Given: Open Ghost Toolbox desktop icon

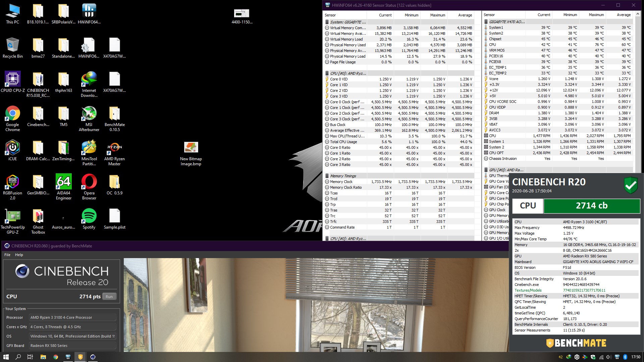Looking at the screenshot, I should coord(38,222).
